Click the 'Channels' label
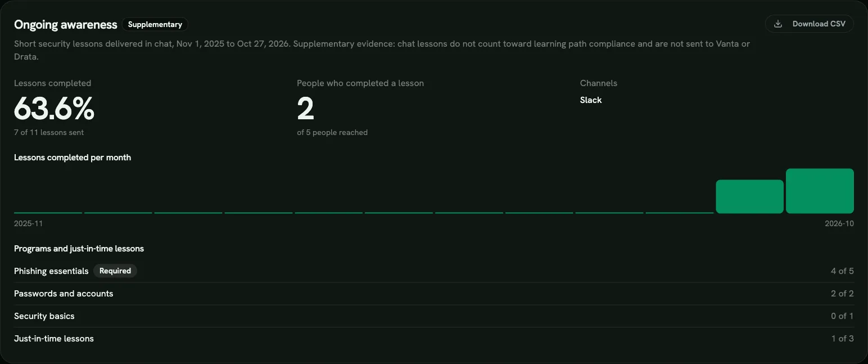Viewport: 868px width, 364px height. point(599,83)
